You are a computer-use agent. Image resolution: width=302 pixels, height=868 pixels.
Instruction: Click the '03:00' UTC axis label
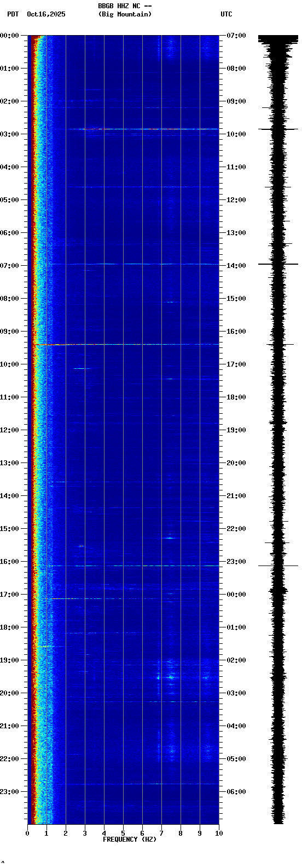(236, 693)
